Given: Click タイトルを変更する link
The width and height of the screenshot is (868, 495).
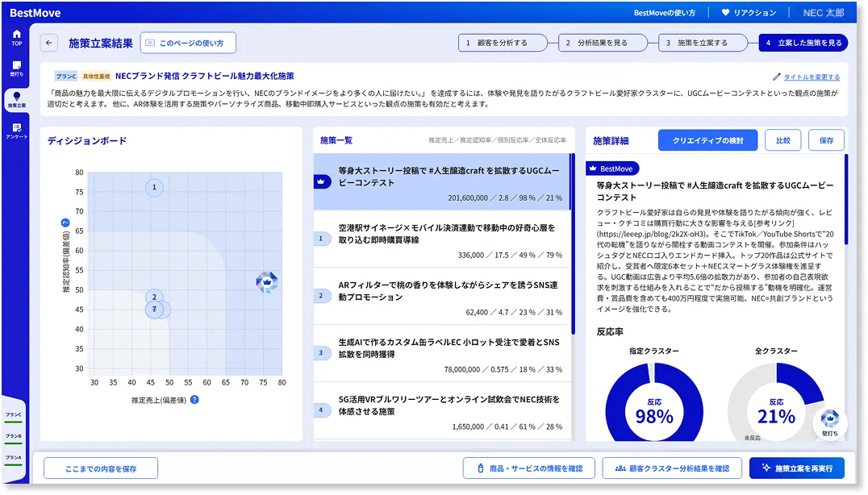Looking at the screenshot, I should [x=811, y=77].
